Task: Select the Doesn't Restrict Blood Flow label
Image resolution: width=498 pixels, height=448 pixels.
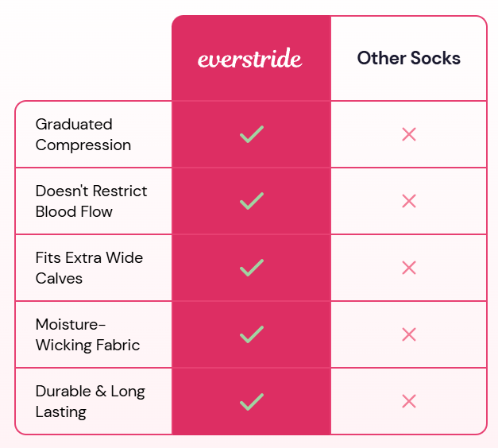Action: click(91, 201)
